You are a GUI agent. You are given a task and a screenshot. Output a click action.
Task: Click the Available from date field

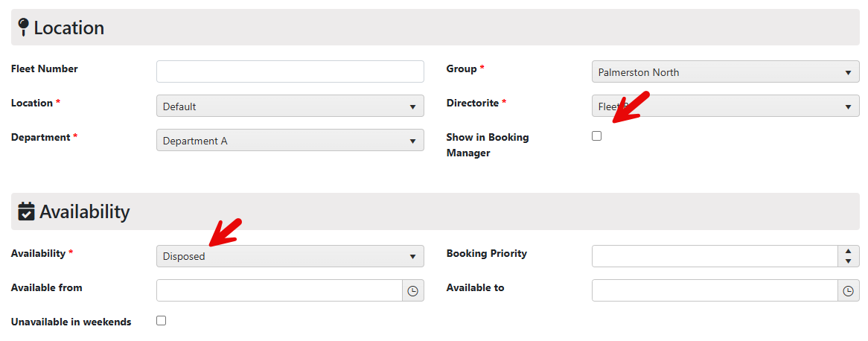click(x=280, y=290)
